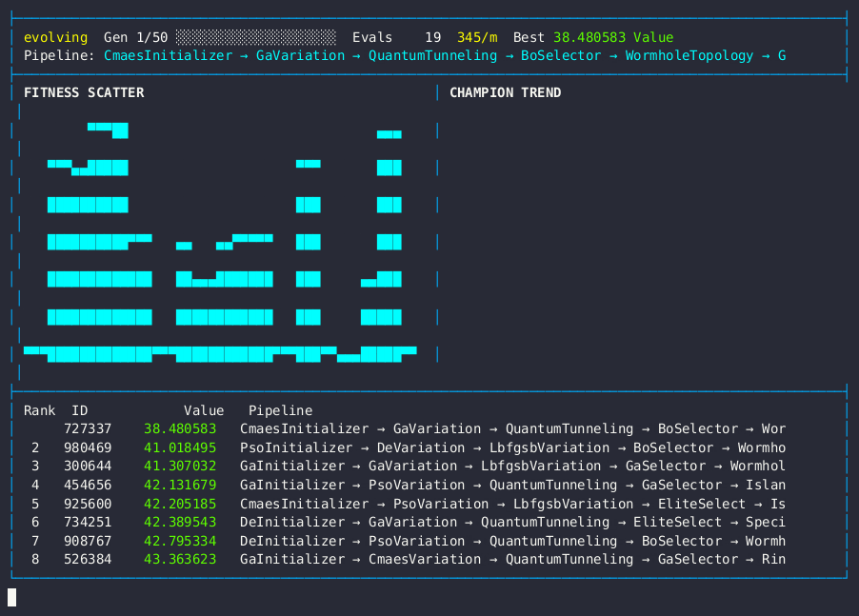The height and width of the screenshot is (616, 859).
Task: Click the 'Rank' column header
Action: tap(39, 410)
